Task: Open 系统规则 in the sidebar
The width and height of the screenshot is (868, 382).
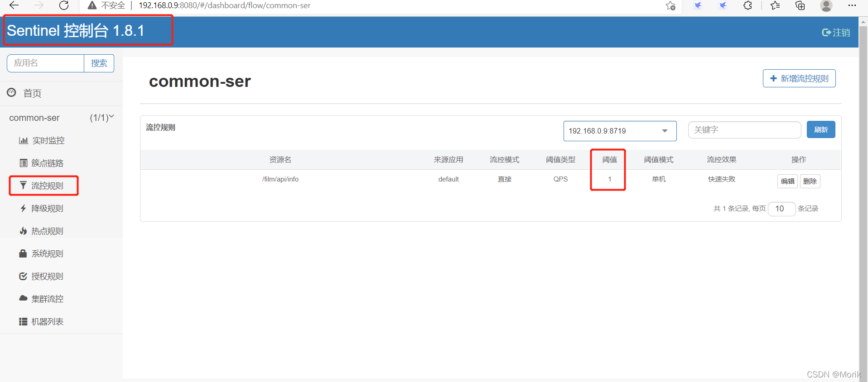Action: [x=47, y=253]
